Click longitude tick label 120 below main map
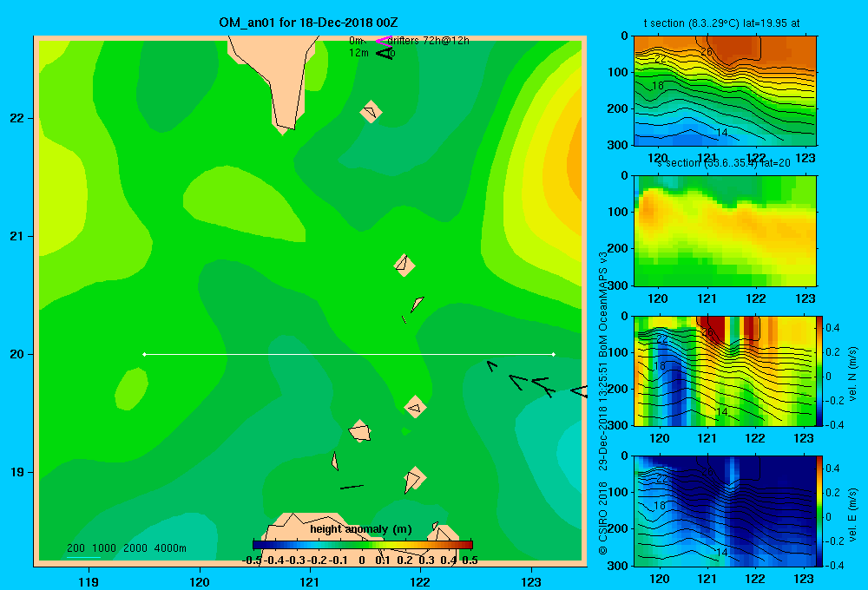868x590 pixels. [x=200, y=581]
